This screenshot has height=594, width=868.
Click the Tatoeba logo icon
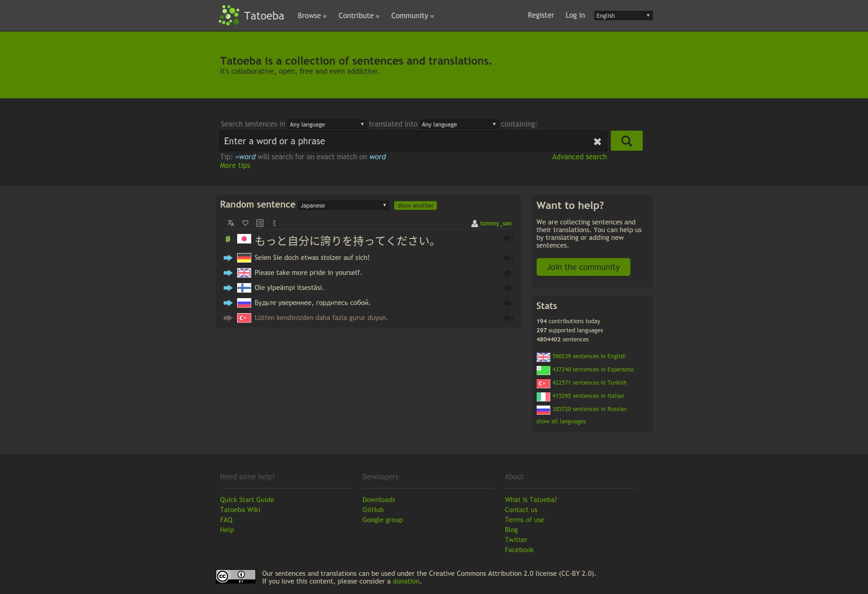pyautogui.click(x=229, y=15)
